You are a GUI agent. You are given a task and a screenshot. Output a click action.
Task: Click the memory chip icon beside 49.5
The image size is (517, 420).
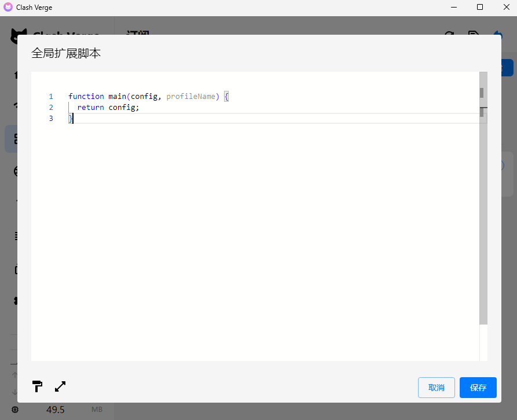pos(15,410)
